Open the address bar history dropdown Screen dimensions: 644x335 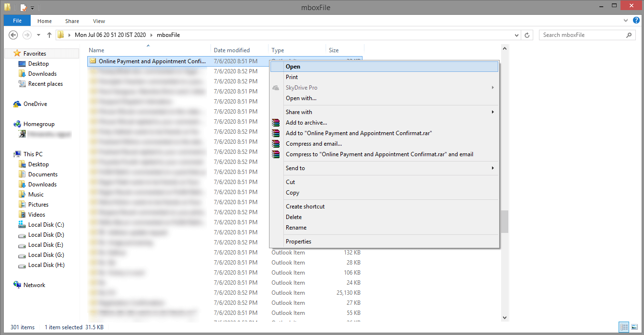click(x=516, y=35)
